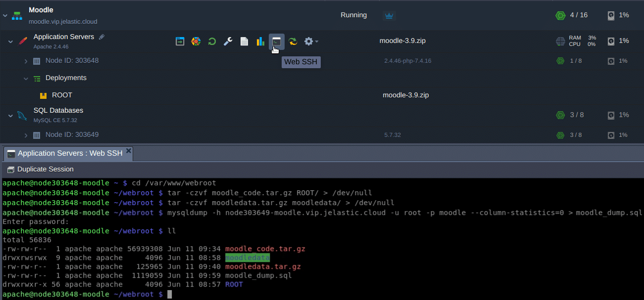Open the Log file icon
The image size is (644, 300).
tap(244, 42)
